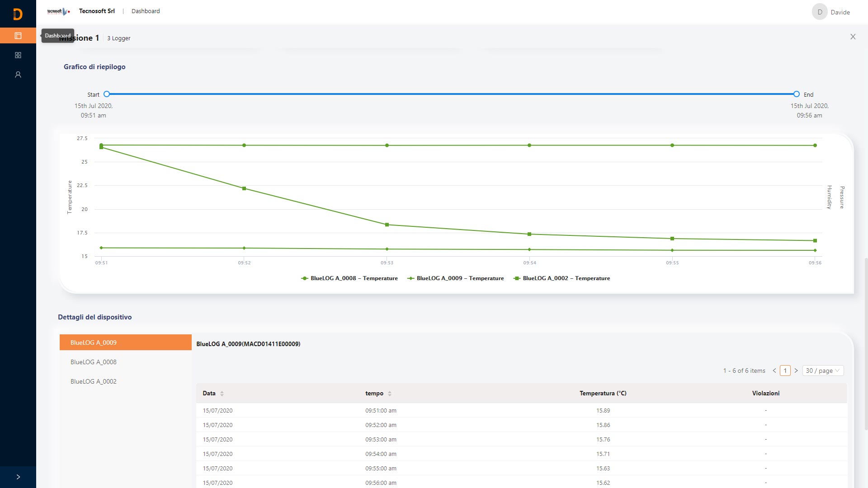868x488 pixels.
Task: Click the 09:53:00 am time cell
Action: (x=381, y=440)
